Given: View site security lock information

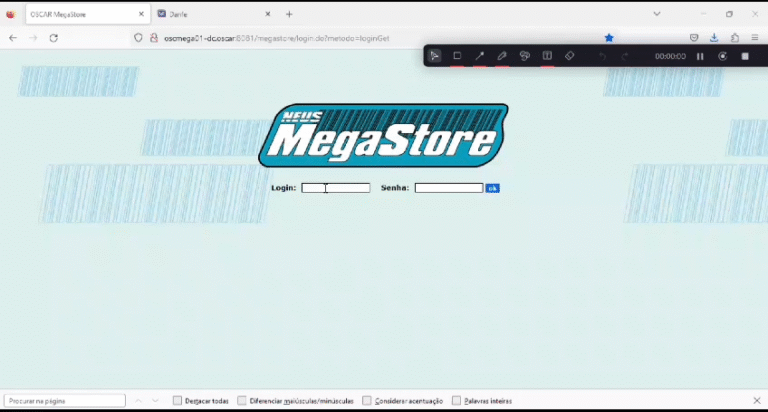Looking at the screenshot, I should 154,38.
